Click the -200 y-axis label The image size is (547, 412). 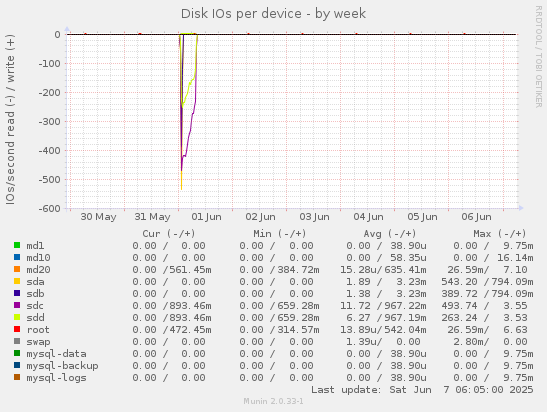point(49,93)
